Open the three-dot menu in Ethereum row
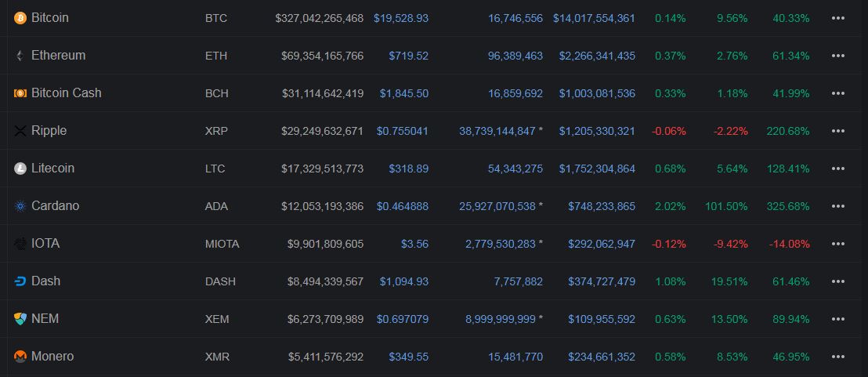The image size is (868, 377). [x=838, y=56]
